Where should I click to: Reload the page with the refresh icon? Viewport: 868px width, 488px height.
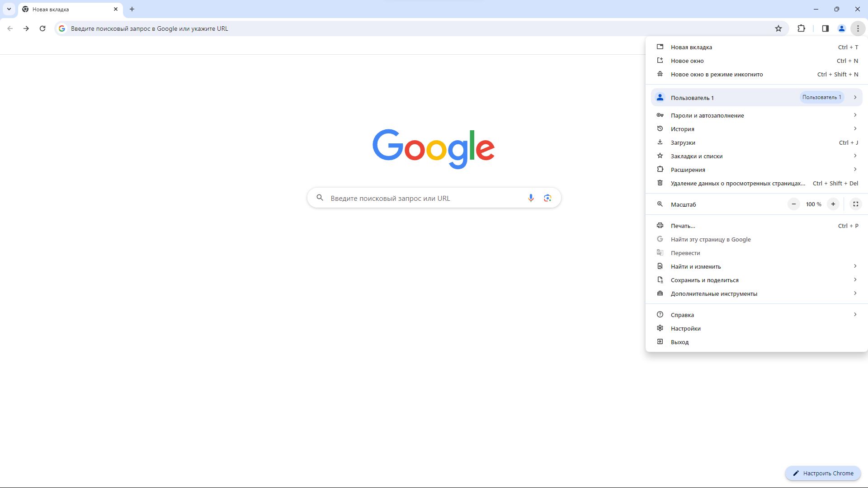[x=42, y=28]
